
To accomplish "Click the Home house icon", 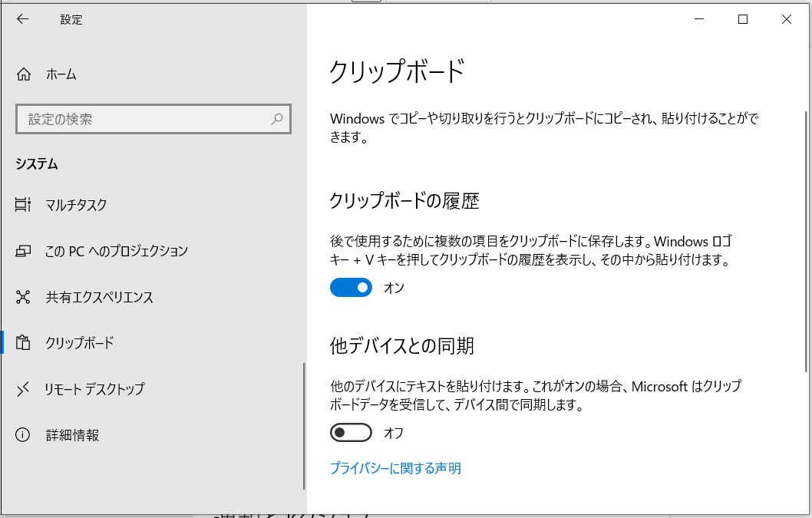I will (x=24, y=74).
